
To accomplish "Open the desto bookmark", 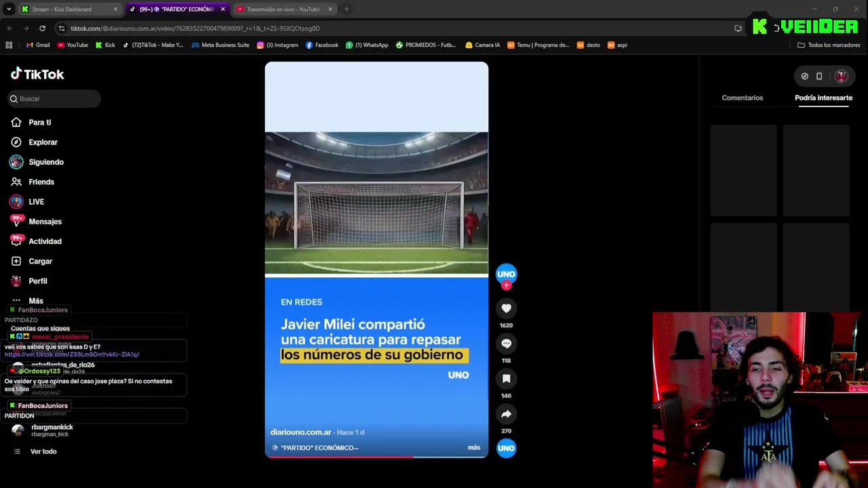I will [589, 45].
